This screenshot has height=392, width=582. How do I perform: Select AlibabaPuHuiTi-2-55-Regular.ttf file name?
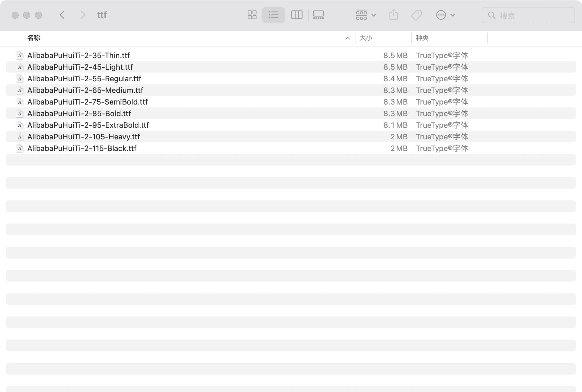(x=84, y=78)
